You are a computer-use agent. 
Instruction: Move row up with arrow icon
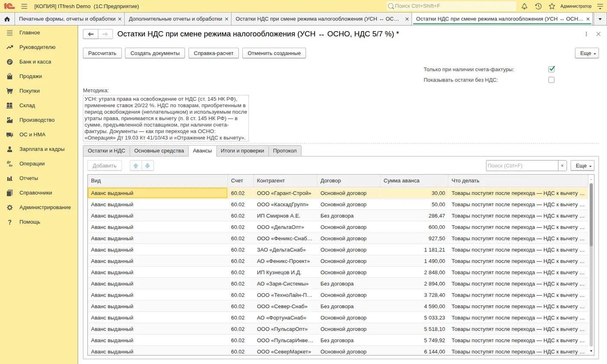(136, 166)
